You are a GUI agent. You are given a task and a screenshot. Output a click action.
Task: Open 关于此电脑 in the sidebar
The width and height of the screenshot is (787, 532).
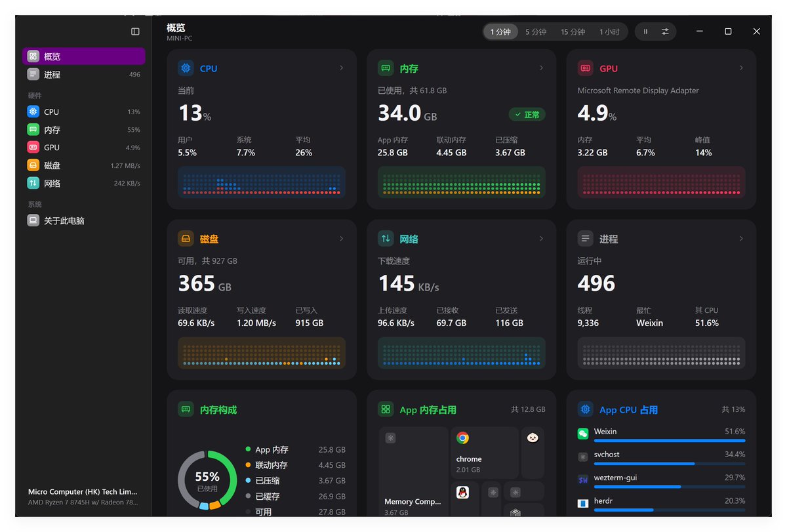[84, 221]
